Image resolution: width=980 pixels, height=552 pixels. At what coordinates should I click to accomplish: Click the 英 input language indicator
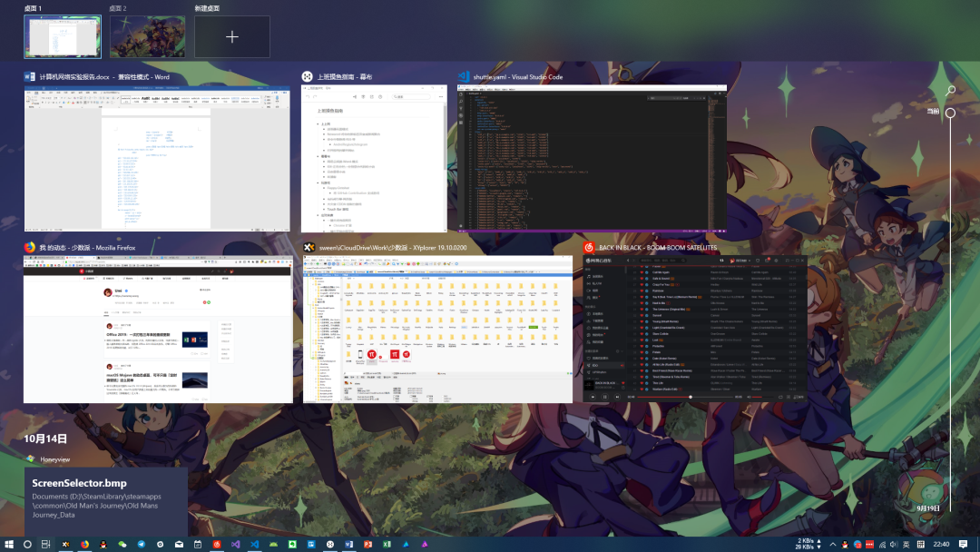(906, 545)
